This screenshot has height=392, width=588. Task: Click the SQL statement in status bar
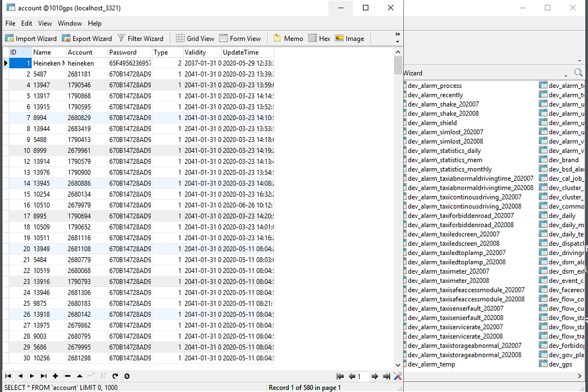[61, 387]
